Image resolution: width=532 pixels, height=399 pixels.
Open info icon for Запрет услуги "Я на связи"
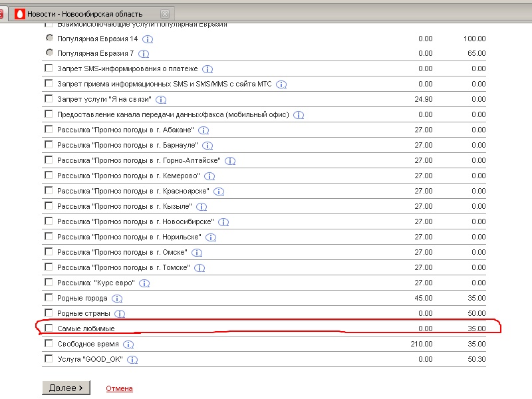pyautogui.click(x=161, y=100)
